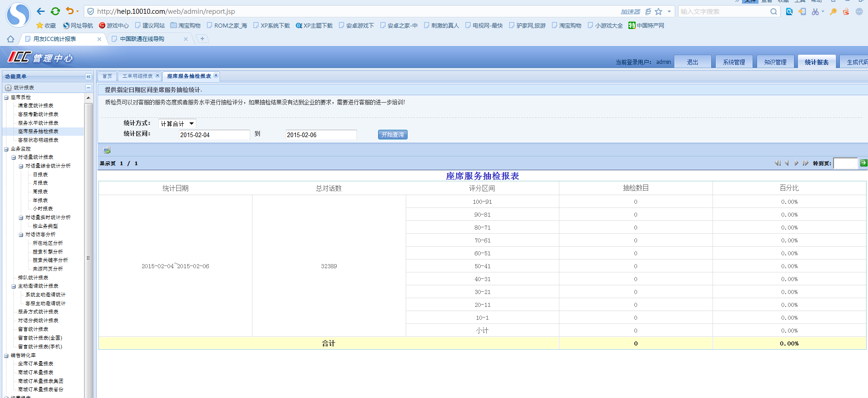The image size is (868, 398).
Task: Export the report with the green export icon
Action: [x=107, y=150]
